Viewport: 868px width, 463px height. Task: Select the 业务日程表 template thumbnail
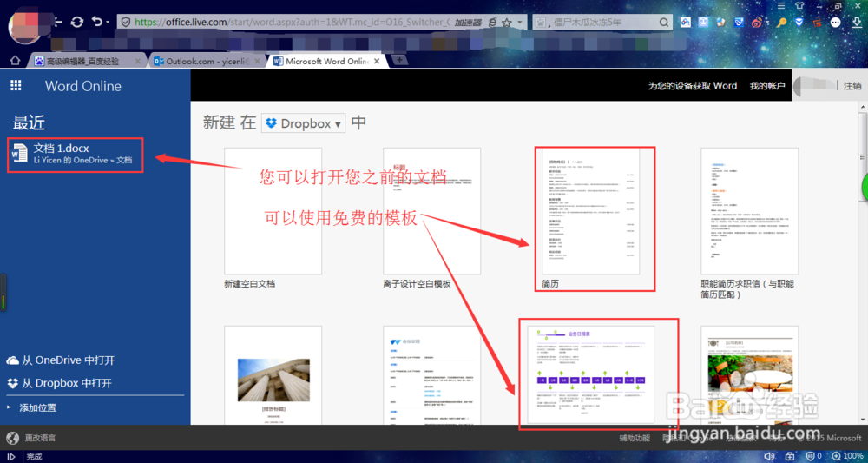tap(590, 375)
